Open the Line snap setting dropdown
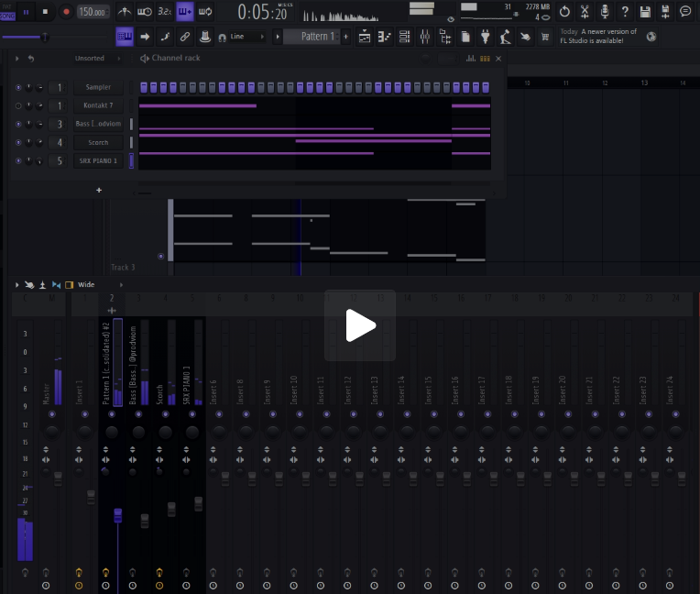 [242, 37]
